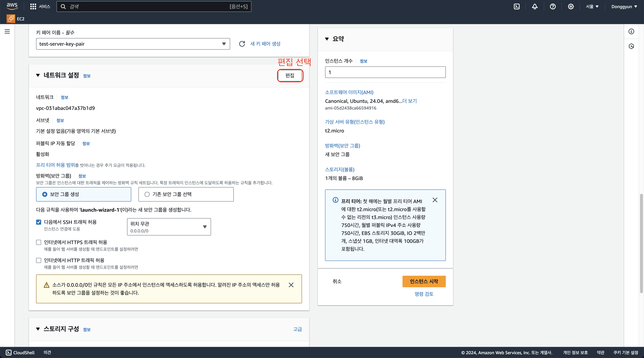Uncheck SSH traffic allow checkbox
This screenshot has width=644, height=358.
click(38, 222)
